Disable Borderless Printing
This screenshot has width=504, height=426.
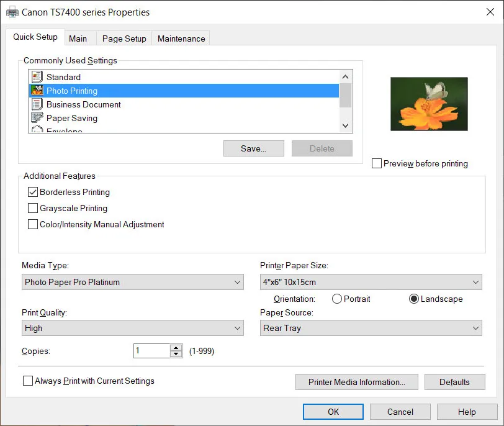pyautogui.click(x=33, y=192)
